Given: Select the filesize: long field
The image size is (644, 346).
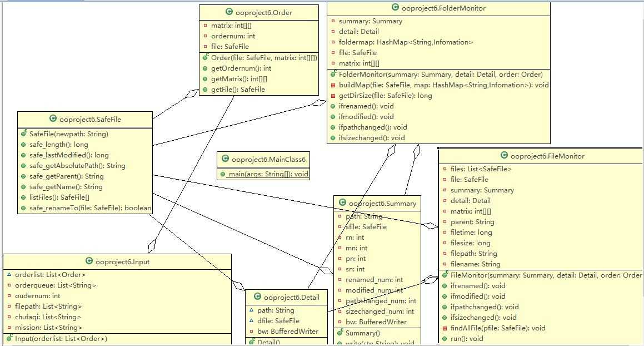Looking at the screenshot, I should (x=470, y=243).
